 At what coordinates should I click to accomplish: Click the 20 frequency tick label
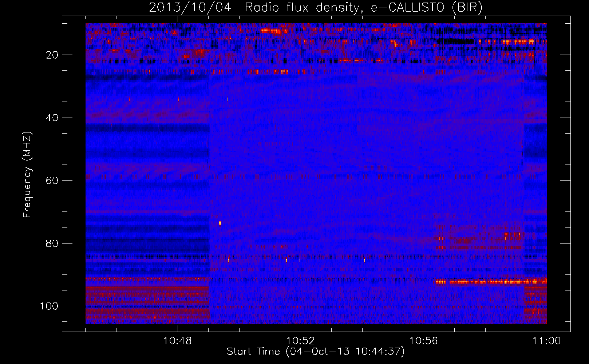point(52,55)
